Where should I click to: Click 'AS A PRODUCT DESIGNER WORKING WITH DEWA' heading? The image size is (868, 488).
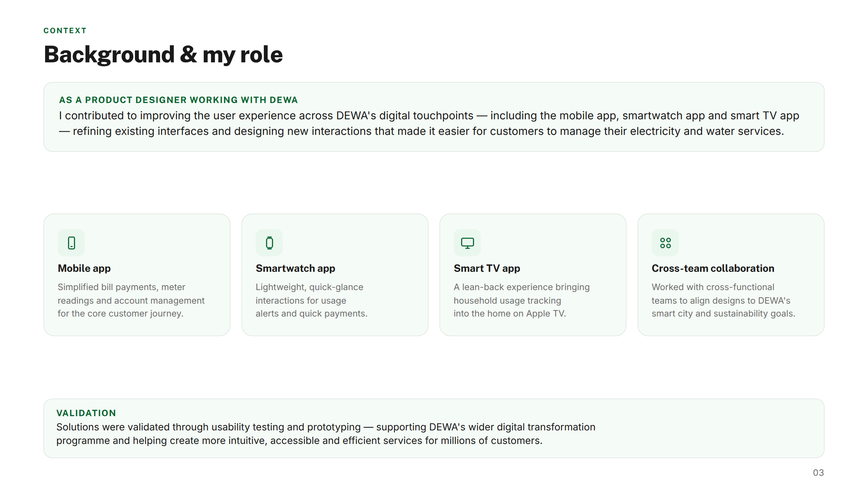click(178, 100)
